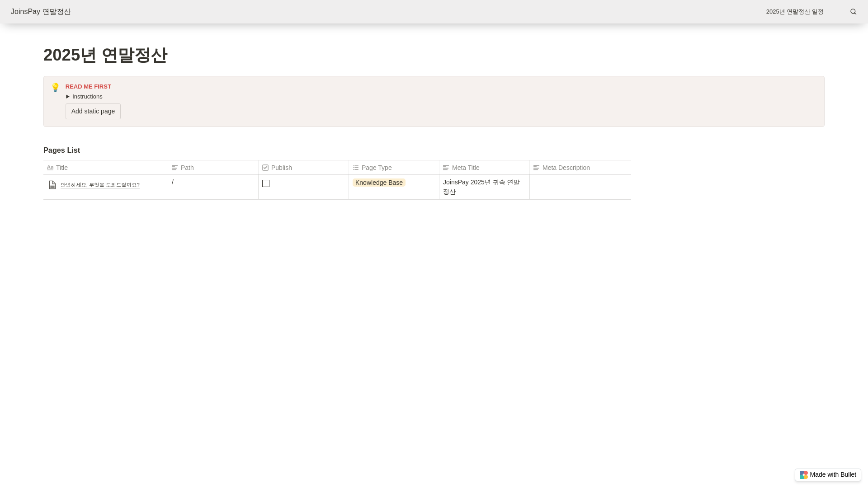The height and width of the screenshot is (488, 868).
Task: Open the search magnifier icon
Action: pyautogui.click(x=853, y=12)
